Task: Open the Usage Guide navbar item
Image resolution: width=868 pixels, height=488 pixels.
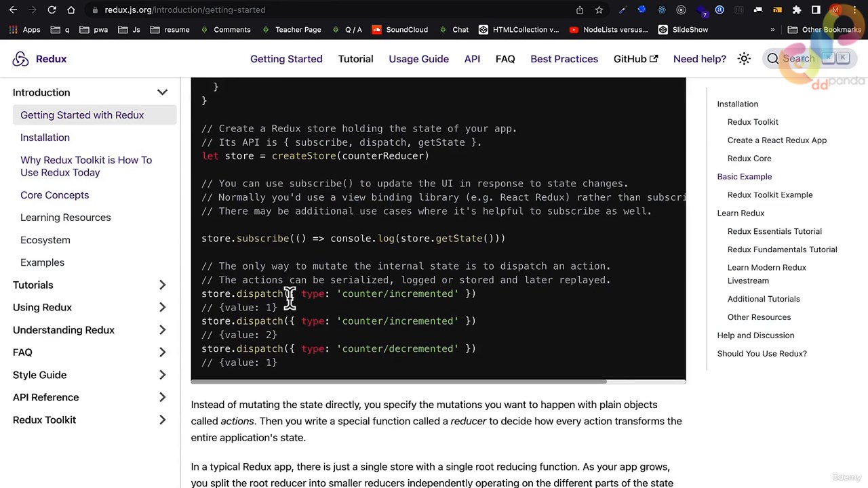Action: tap(418, 59)
